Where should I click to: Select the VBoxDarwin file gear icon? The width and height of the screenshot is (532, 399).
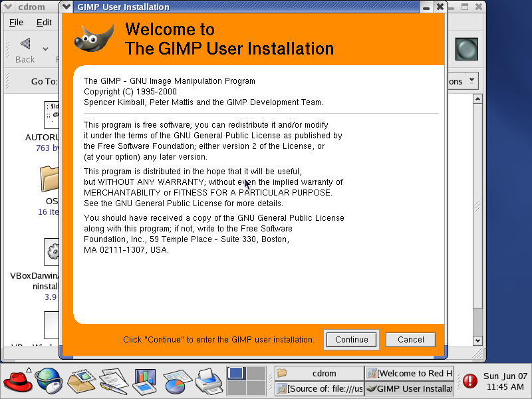(x=52, y=252)
